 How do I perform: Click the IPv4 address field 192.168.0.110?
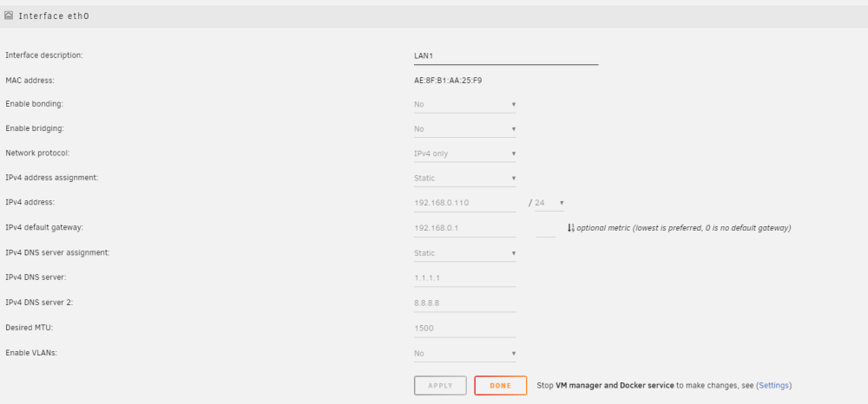pyautogui.click(x=465, y=203)
